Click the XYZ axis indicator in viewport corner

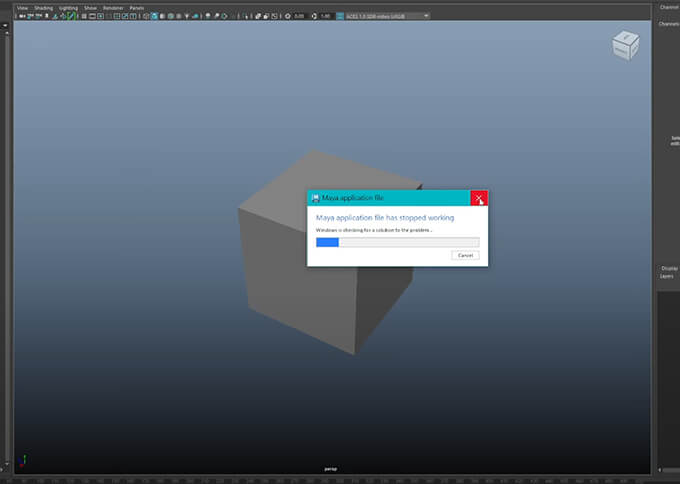(24, 462)
